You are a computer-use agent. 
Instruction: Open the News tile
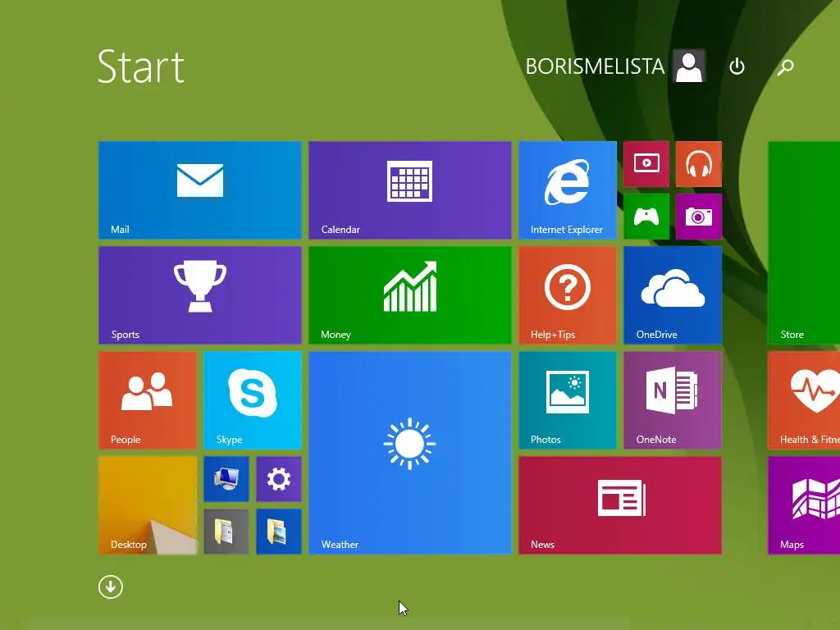click(620, 504)
